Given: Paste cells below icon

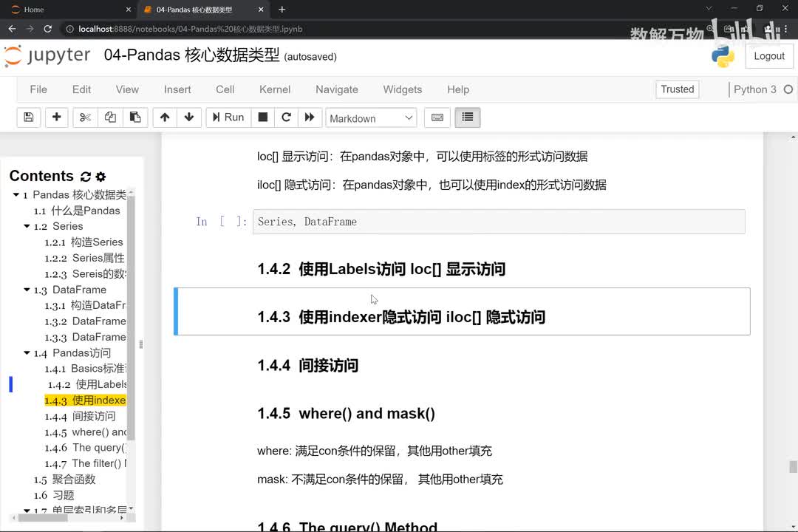Looking at the screenshot, I should [x=135, y=117].
